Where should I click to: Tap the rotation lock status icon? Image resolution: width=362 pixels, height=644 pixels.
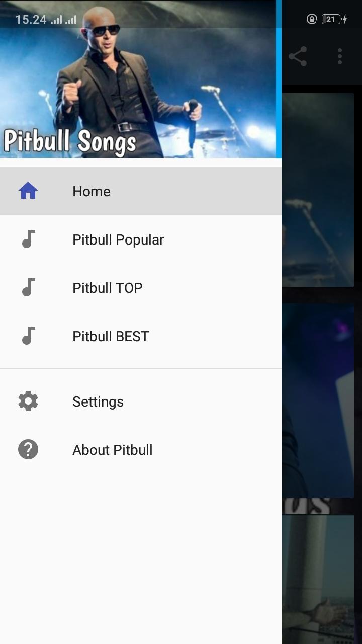pos(312,19)
